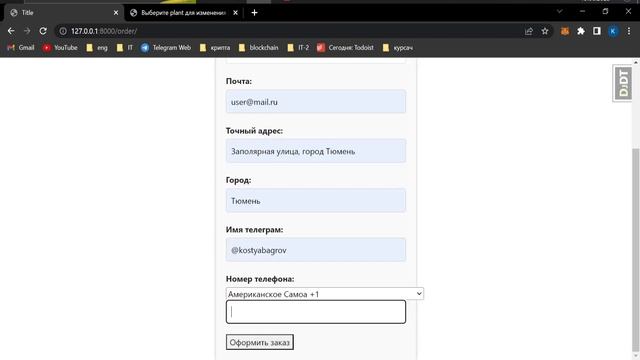Switch to the Title tab
This screenshot has height=360, width=640.
pos(63,13)
